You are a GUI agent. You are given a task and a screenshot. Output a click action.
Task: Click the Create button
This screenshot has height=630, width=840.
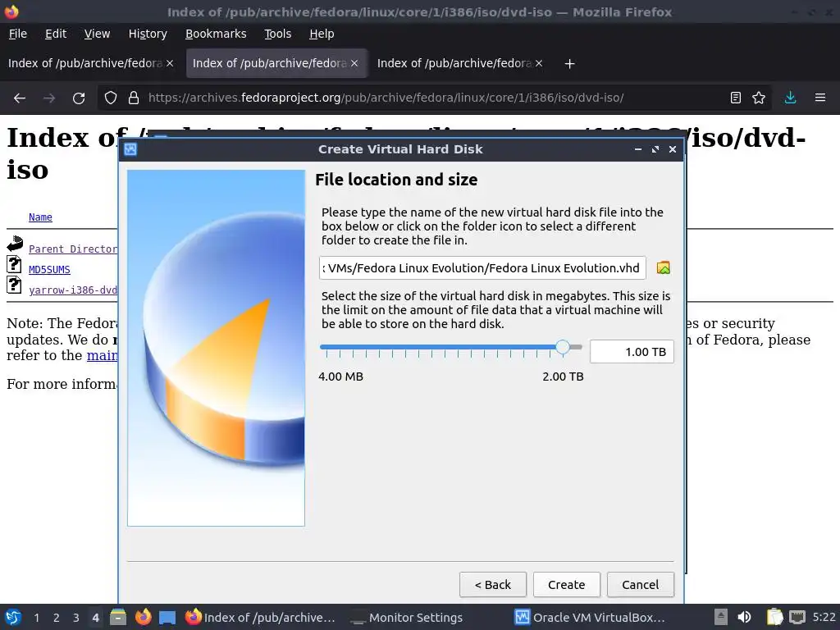click(x=566, y=584)
